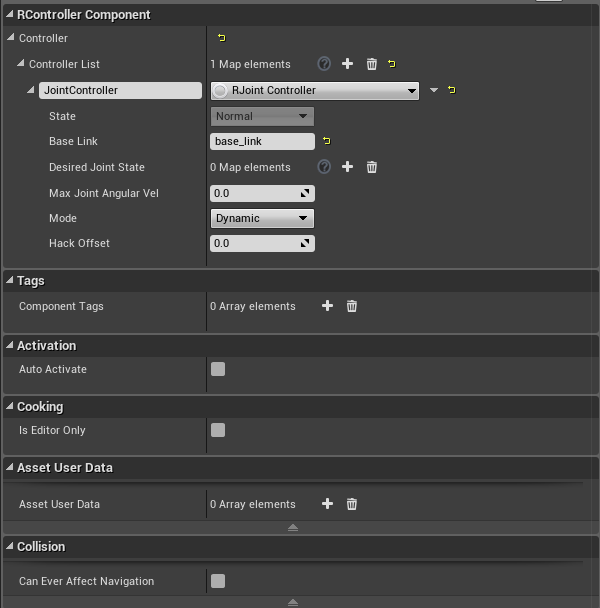Toggle the Is Editor Only checkbox
Image resolution: width=600 pixels, height=608 pixels.
[x=218, y=430]
